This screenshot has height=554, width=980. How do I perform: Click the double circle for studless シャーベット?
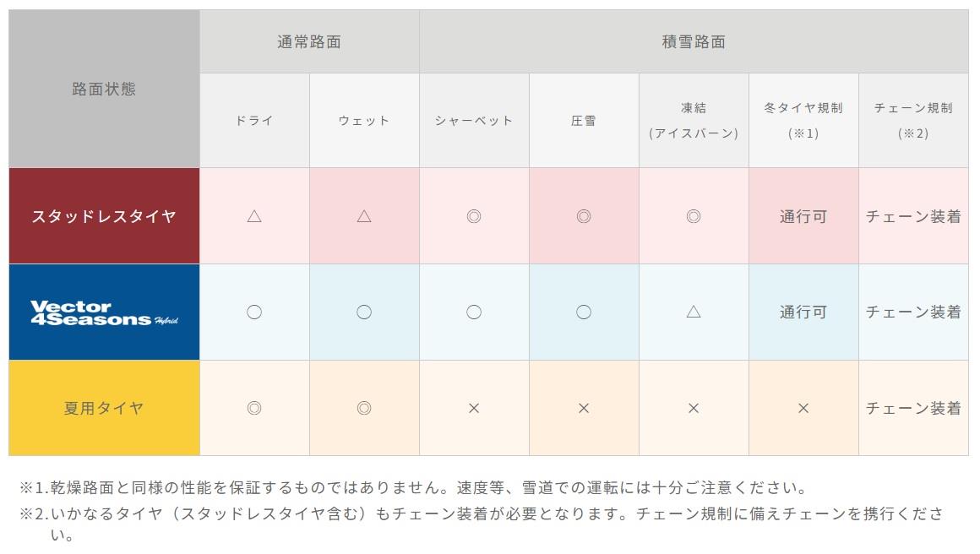coord(474,216)
